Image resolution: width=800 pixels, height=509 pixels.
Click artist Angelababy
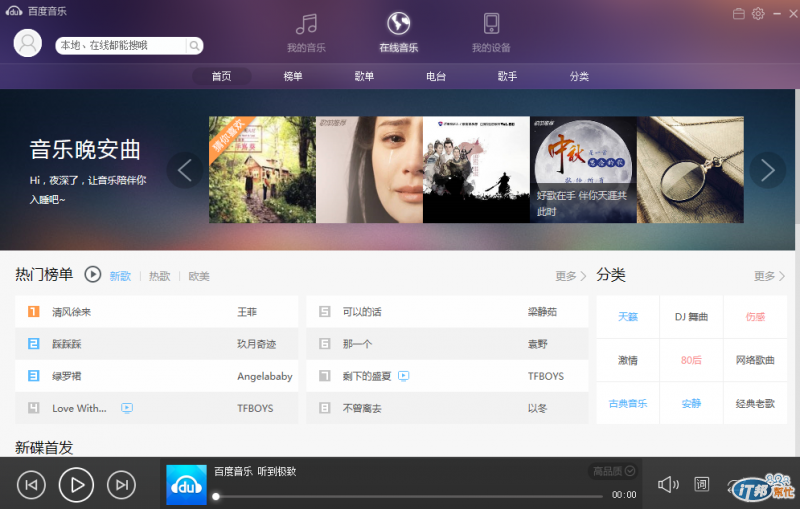click(265, 376)
